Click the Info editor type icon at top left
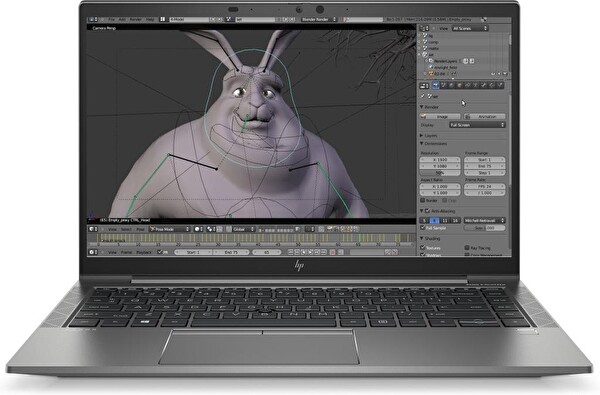This screenshot has height=395, width=600. [x=93, y=19]
